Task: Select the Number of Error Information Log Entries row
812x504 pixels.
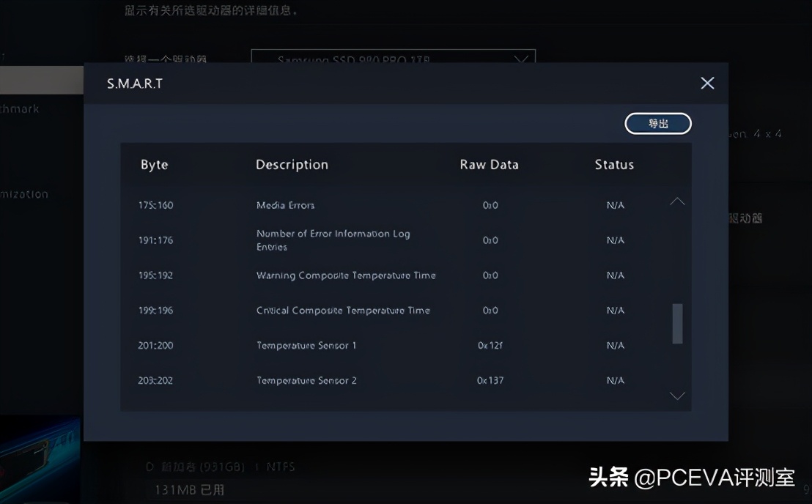Action: pyautogui.click(x=366, y=240)
